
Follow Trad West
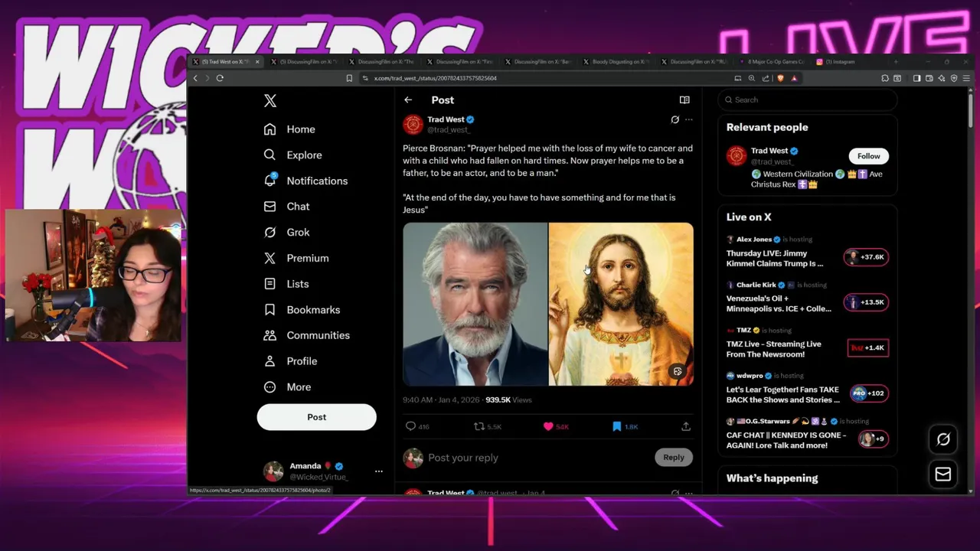868,156
